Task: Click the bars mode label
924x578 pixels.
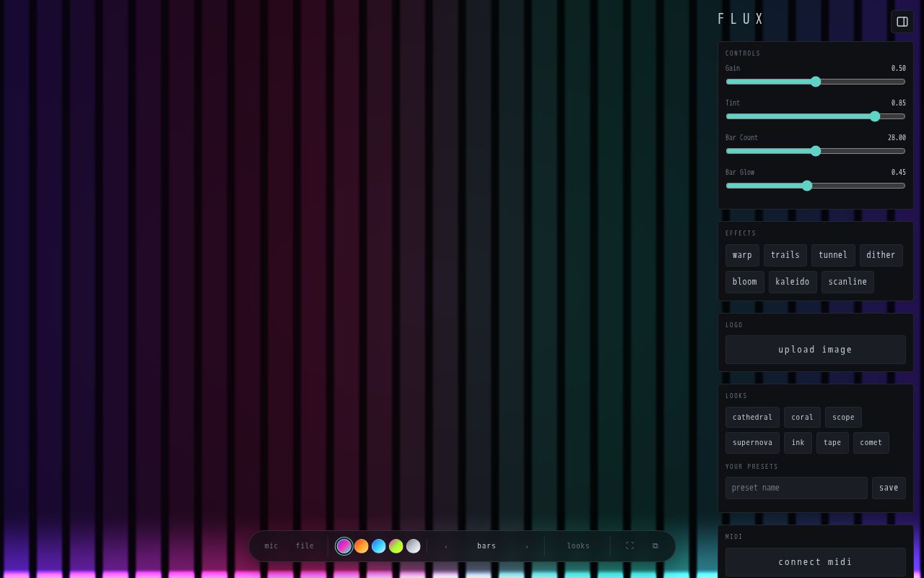Action: coord(487,546)
